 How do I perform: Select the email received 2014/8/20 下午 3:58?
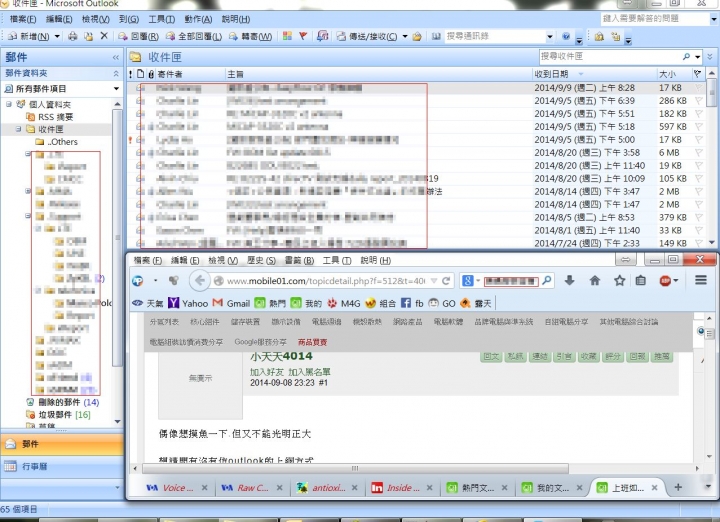click(416, 152)
